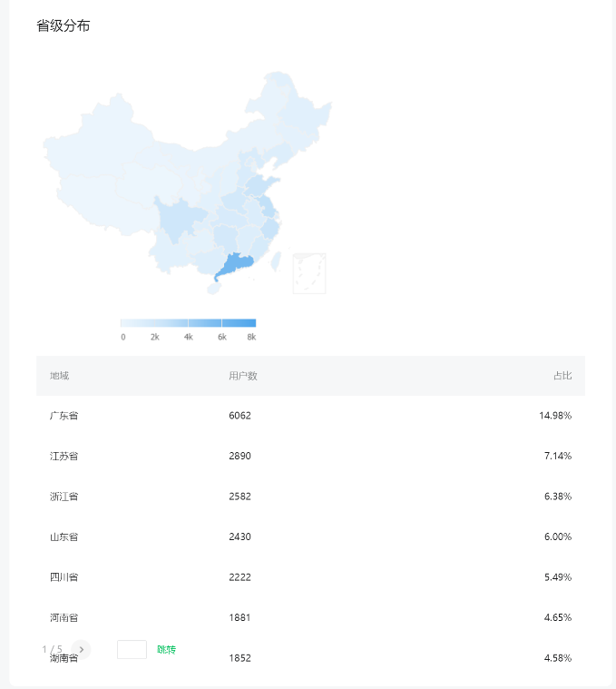
Task: Click percentage 6.38%
Action: click(558, 497)
